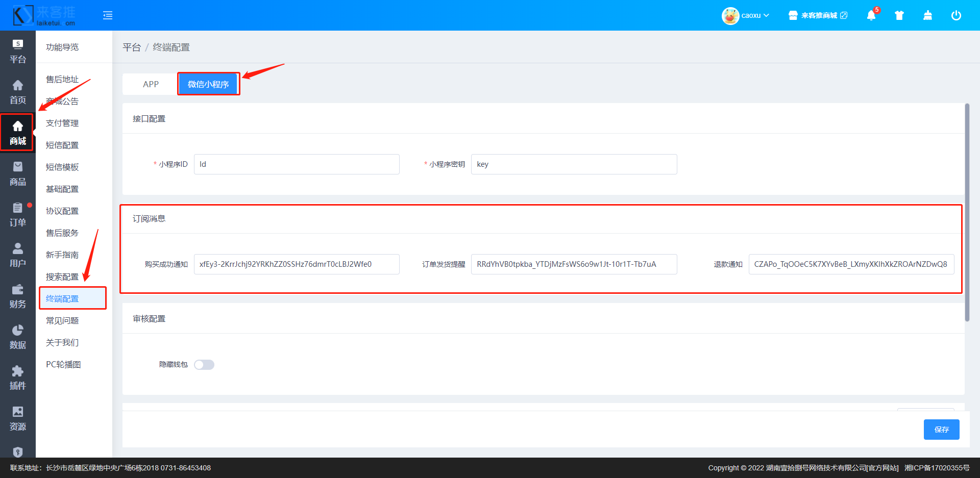This screenshot has width=980, height=478.
Task: Open the 来客推商城 store link
Action: 818,15
